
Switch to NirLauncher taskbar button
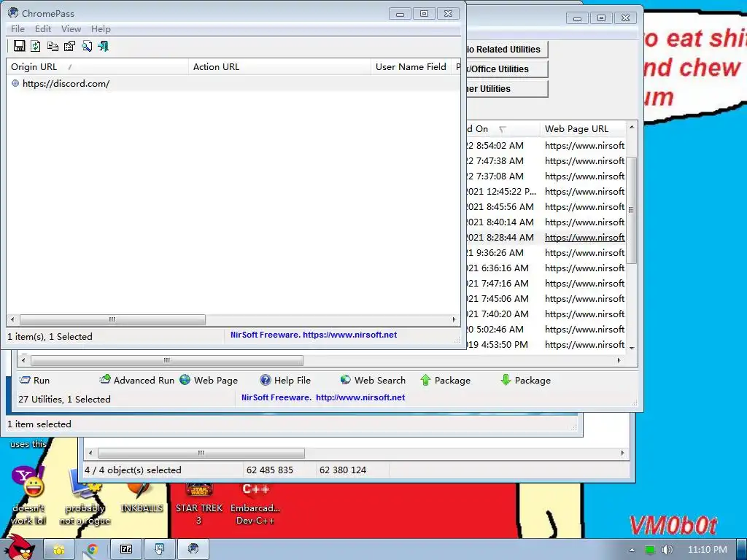(x=159, y=550)
